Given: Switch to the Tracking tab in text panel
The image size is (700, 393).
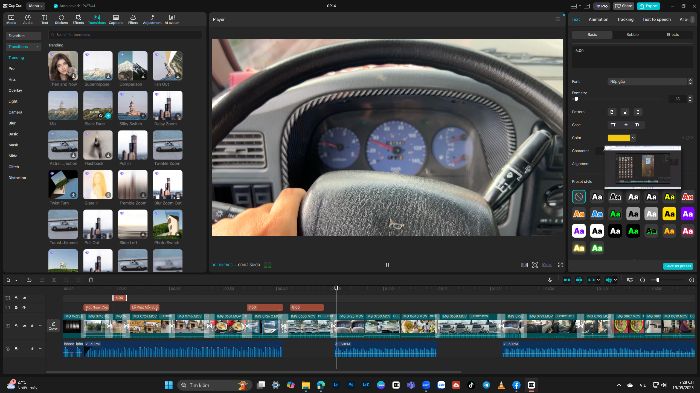Looking at the screenshot, I should [625, 20].
